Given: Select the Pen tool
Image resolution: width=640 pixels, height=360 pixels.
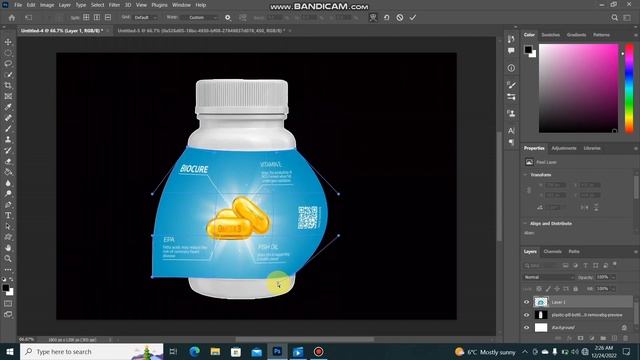Looking at the screenshot, I should 8,204.
